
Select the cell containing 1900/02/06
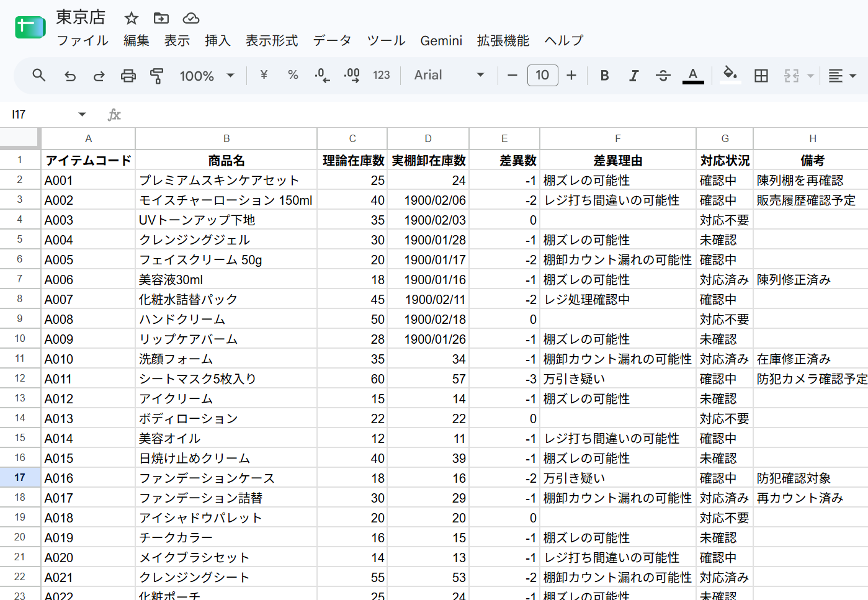(x=428, y=200)
